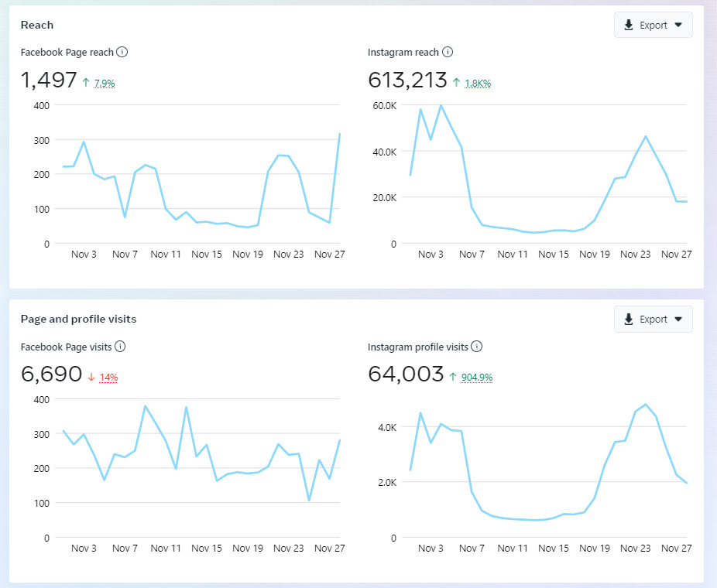The image size is (717, 588).
Task: Expand Export caret in Page and profile visits
Action: pyautogui.click(x=678, y=319)
